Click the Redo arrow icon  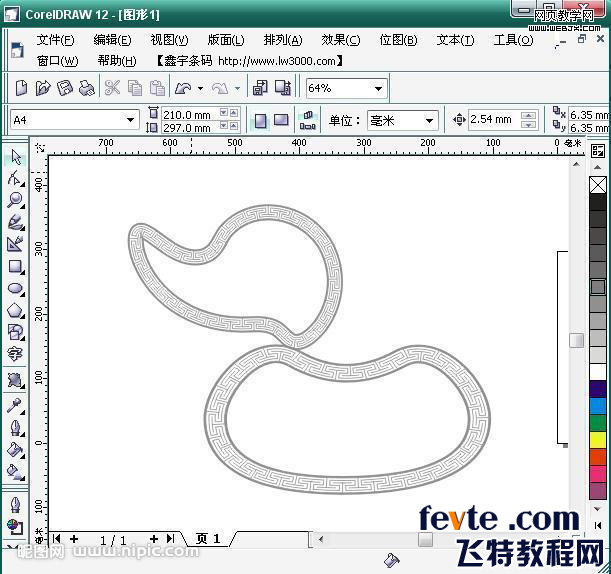[x=220, y=88]
